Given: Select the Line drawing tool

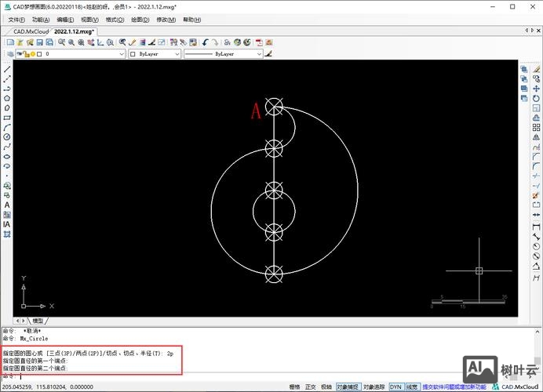Looking at the screenshot, I should 7,69.
